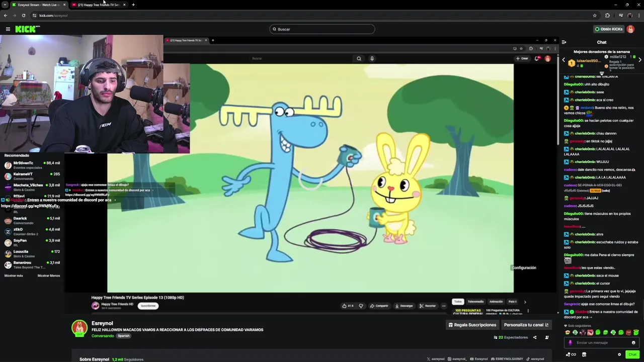Open the zEKO recommended channel
Viewport: 644px width, 362px height.
[x=32, y=231]
